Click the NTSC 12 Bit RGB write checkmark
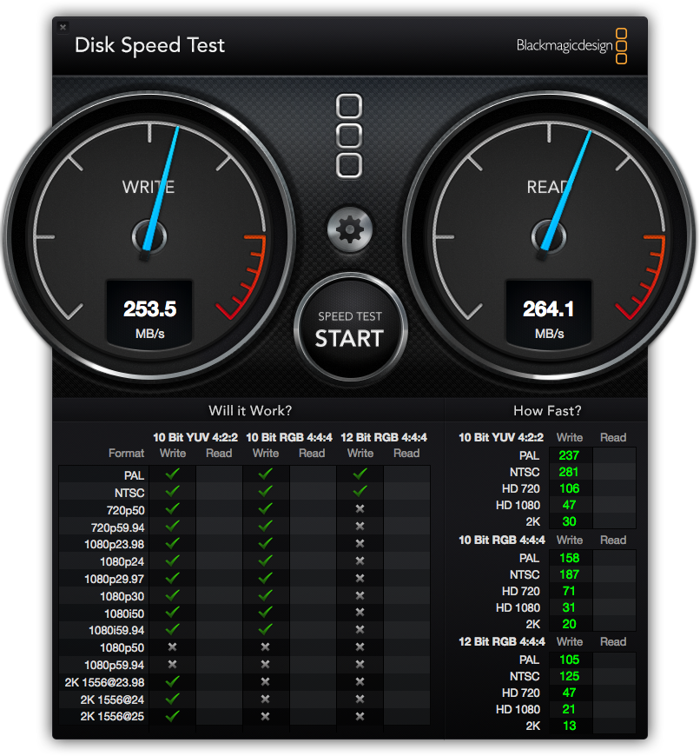This screenshot has width=700, height=756. click(x=360, y=491)
